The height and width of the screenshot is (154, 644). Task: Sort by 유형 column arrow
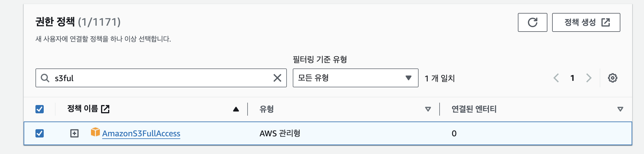point(428,109)
